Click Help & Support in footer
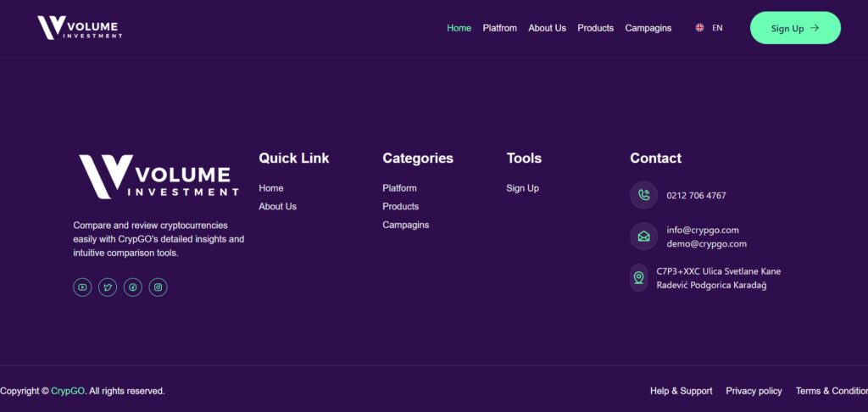The width and height of the screenshot is (868, 412). coord(681,391)
